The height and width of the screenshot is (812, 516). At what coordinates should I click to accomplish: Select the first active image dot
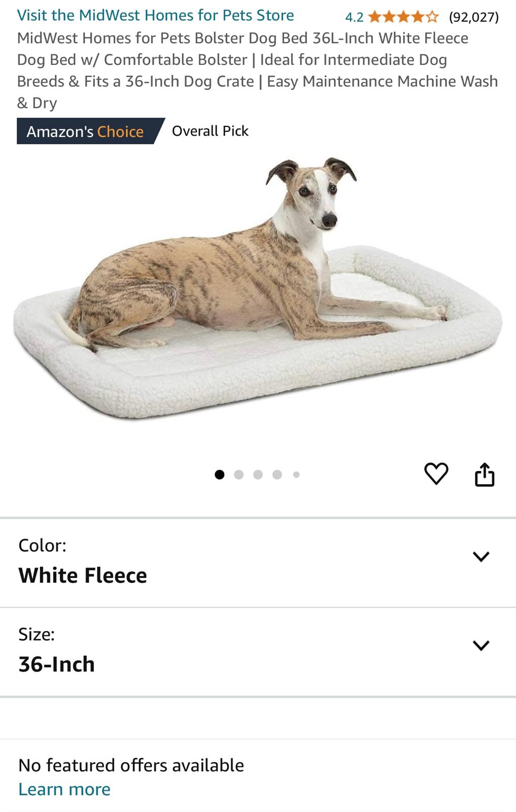219,475
